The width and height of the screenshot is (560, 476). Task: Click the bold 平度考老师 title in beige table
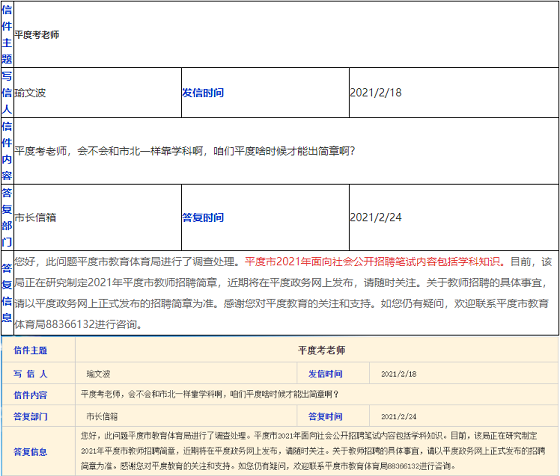tap(321, 350)
